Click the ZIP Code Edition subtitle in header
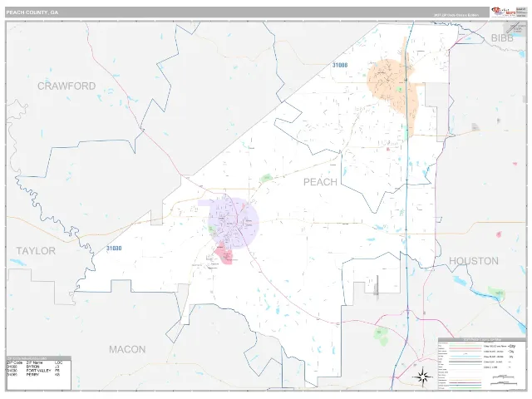The height and width of the screenshot is (399, 532). [x=456, y=15]
